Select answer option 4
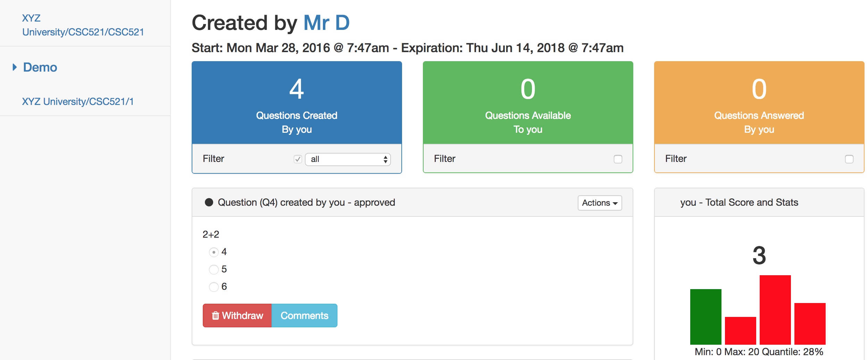 [x=214, y=252]
